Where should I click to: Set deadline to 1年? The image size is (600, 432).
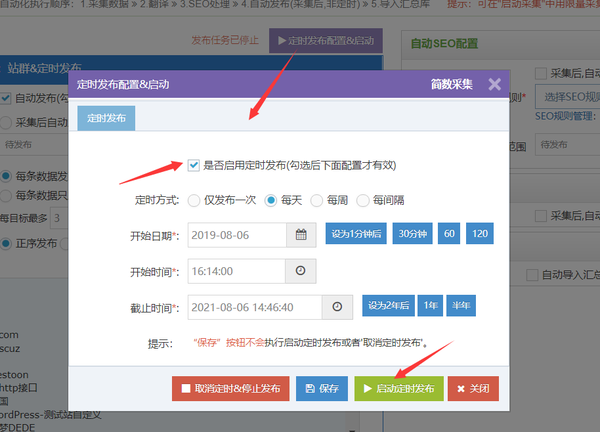click(430, 305)
